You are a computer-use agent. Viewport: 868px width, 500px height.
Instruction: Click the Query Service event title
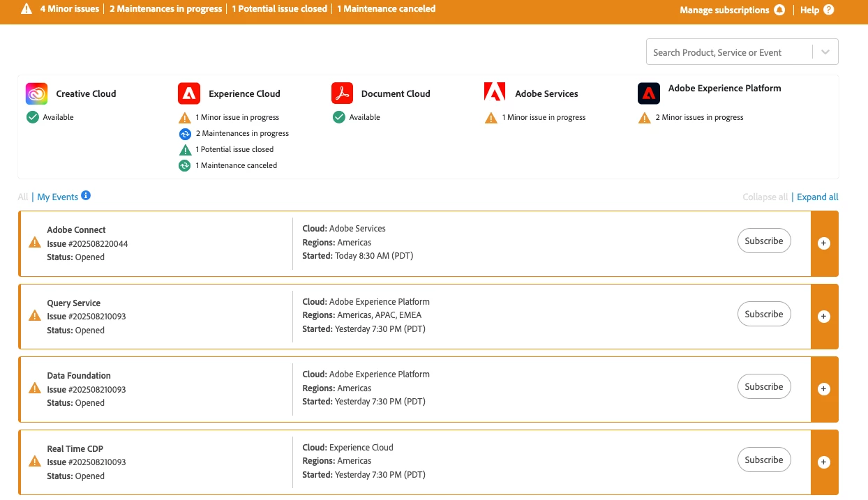(x=73, y=303)
